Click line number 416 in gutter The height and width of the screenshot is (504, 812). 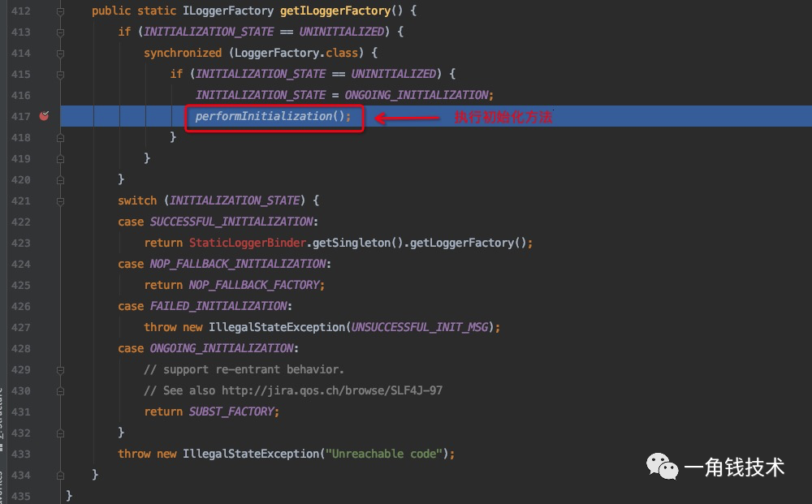21,95
